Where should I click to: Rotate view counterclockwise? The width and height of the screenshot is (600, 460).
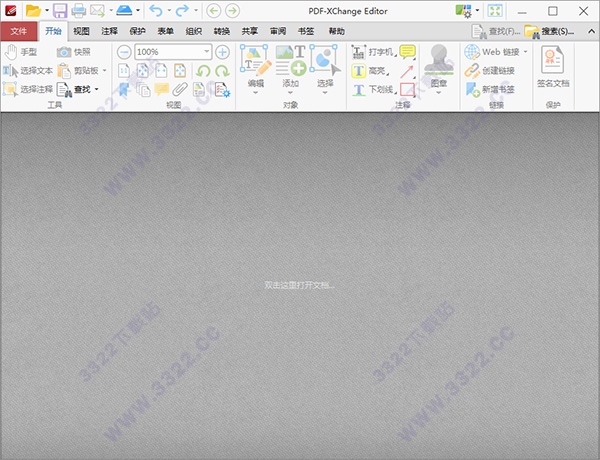click(x=203, y=71)
